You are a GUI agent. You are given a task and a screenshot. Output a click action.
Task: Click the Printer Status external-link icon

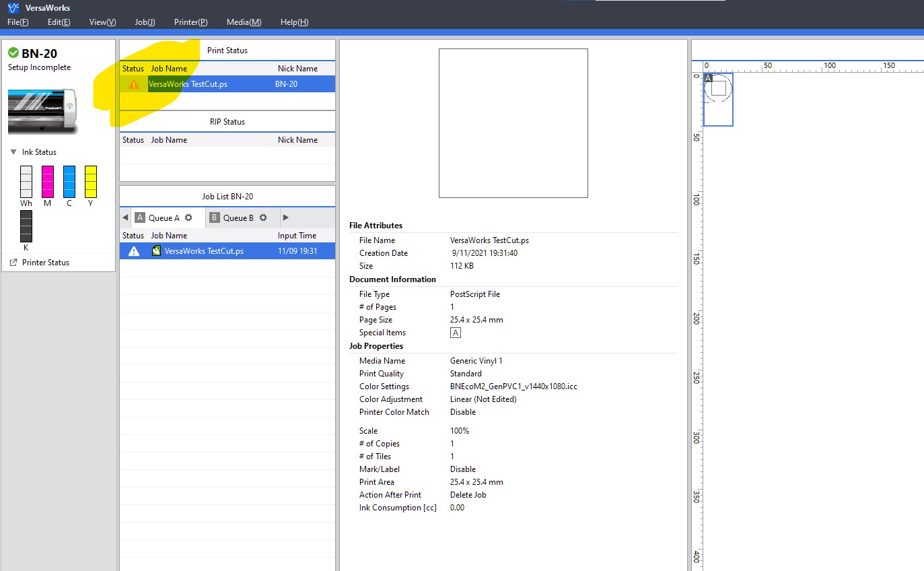(13, 263)
